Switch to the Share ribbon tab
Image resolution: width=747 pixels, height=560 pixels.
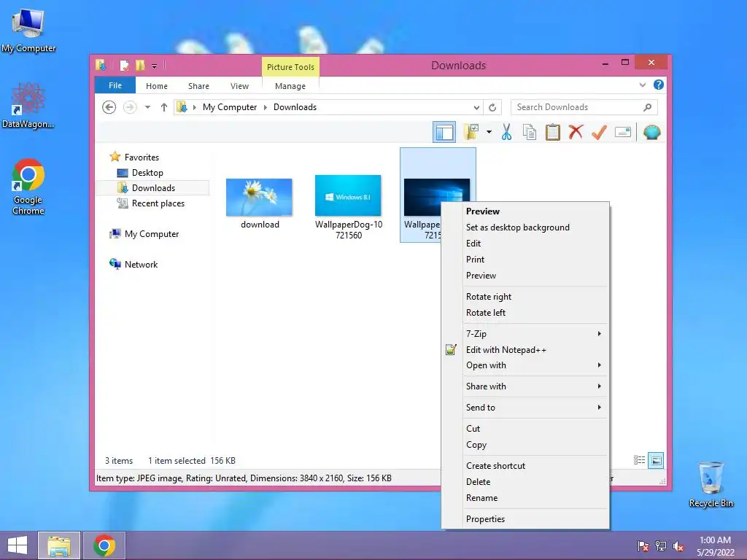(x=198, y=86)
